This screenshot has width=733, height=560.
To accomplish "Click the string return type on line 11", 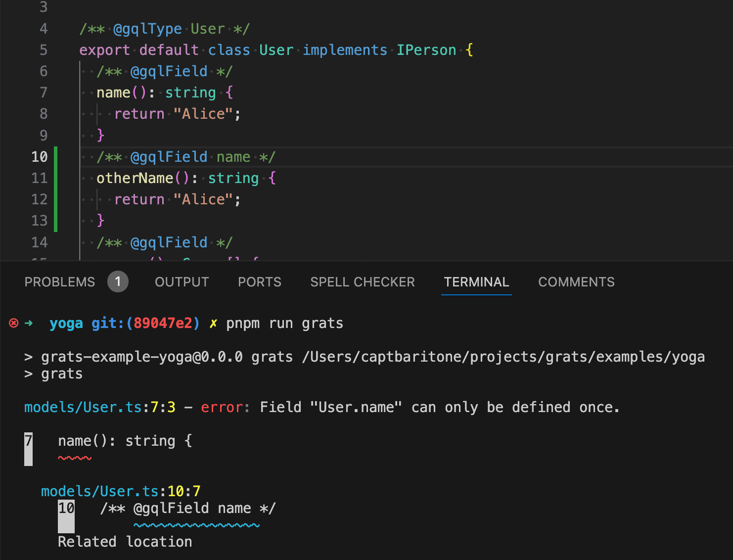I will click(x=233, y=178).
